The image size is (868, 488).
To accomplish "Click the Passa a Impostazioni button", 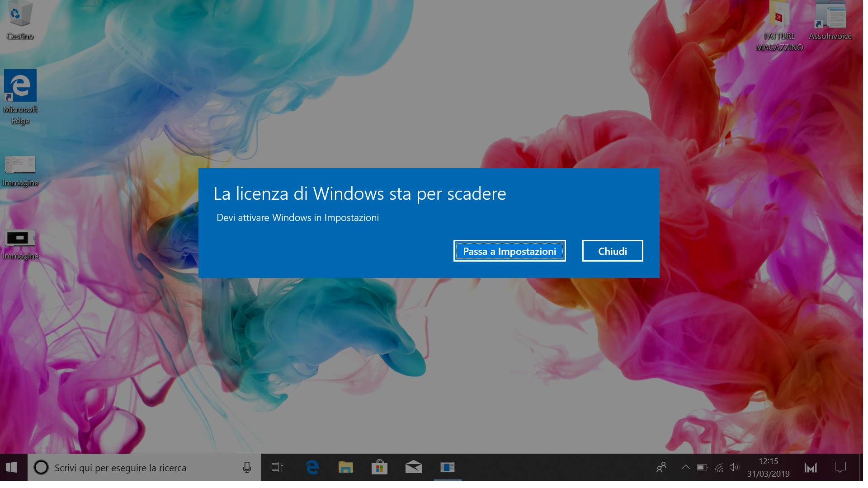I will [x=509, y=251].
